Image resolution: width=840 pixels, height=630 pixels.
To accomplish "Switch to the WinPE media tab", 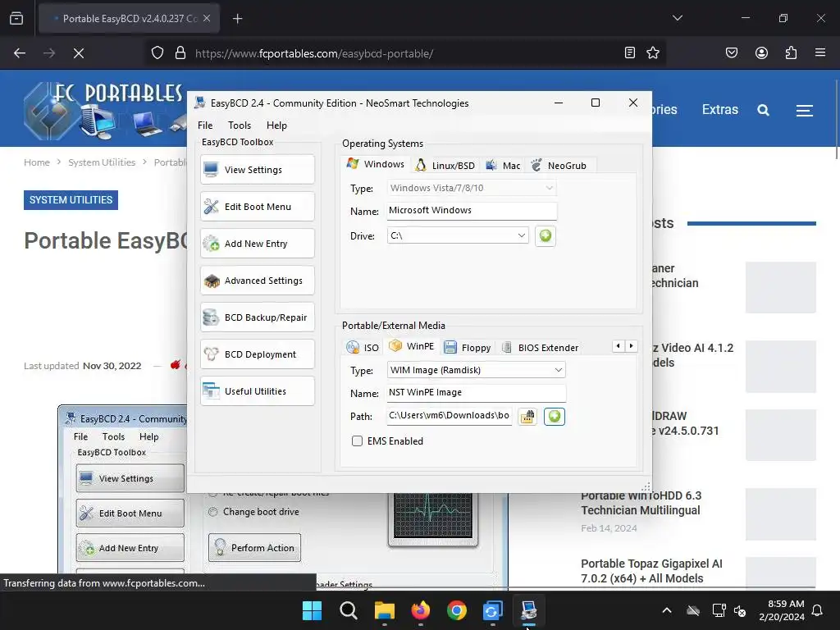I will coord(412,346).
